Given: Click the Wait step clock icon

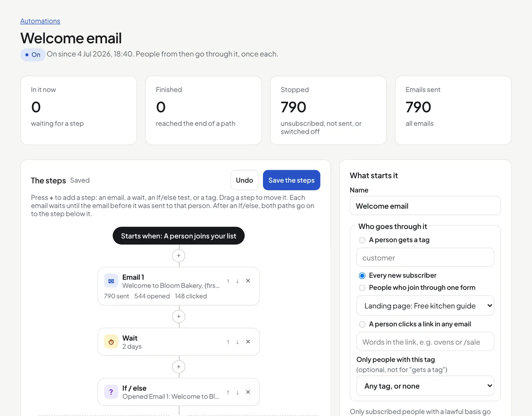Looking at the screenshot, I should [x=111, y=342].
